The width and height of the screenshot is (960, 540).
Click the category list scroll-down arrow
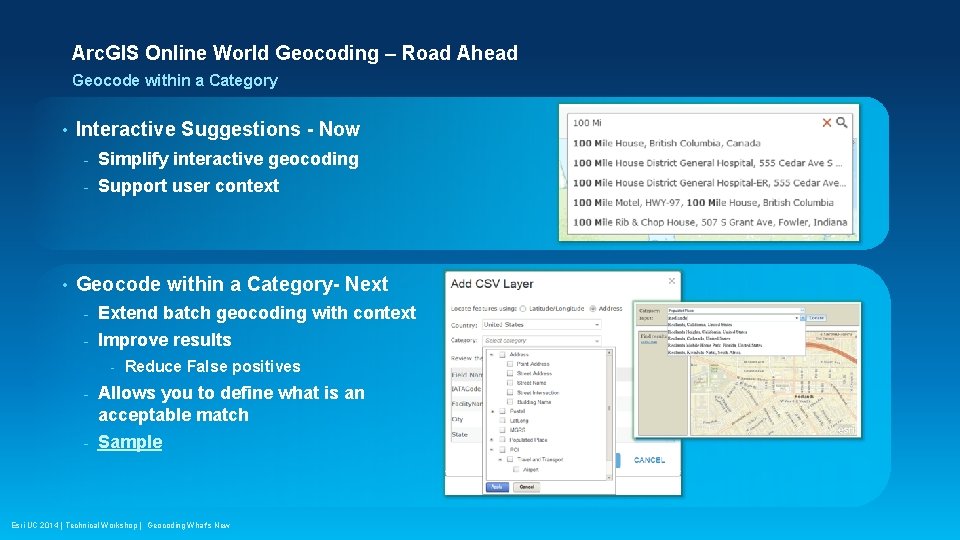click(x=609, y=477)
